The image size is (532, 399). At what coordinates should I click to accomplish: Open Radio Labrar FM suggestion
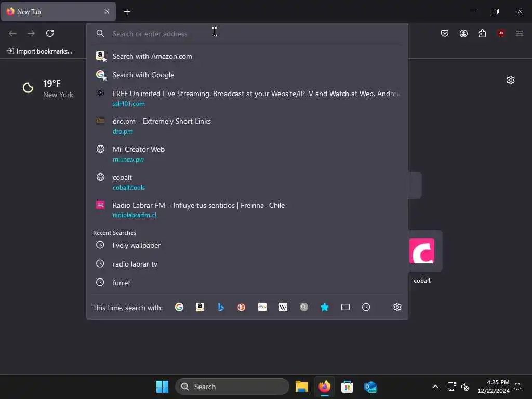[x=247, y=210]
